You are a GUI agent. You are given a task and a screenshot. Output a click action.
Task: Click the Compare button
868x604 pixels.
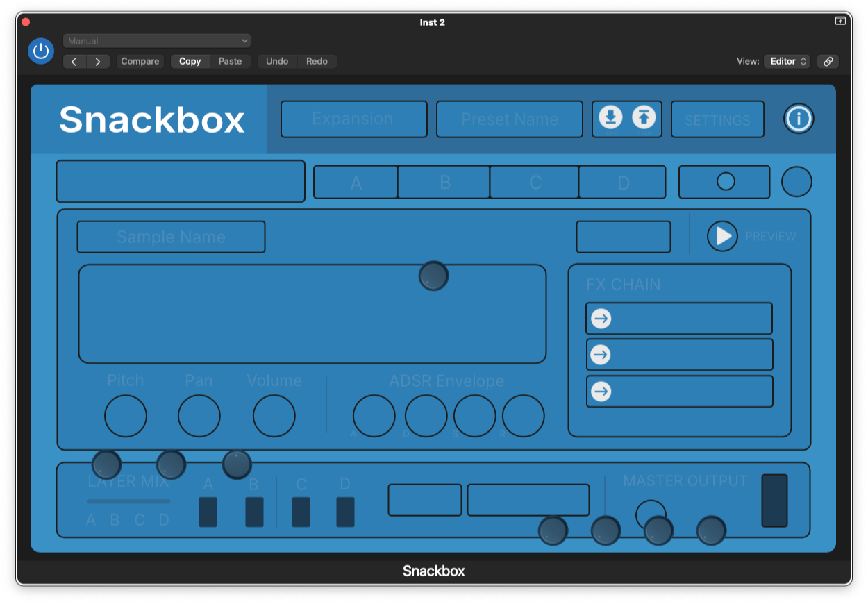tap(140, 61)
